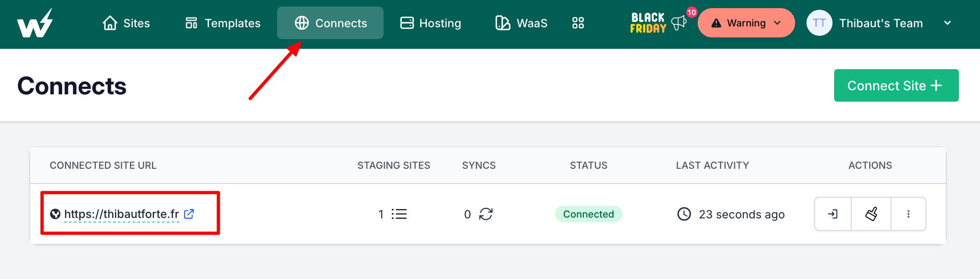The image size is (980, 279).
Task: Expand the Warning dropdown
Action: (x=746, y=23)
